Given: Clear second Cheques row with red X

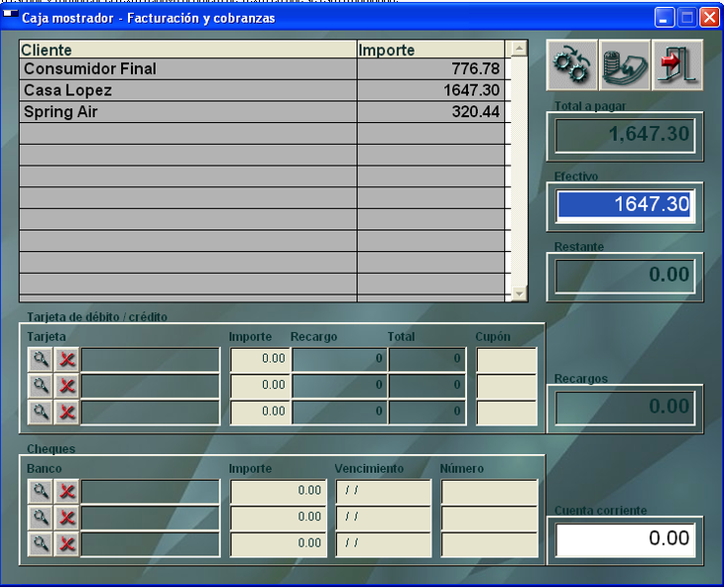Looking at the screenshot, I should pyautogui.click(x=67, y=518).
